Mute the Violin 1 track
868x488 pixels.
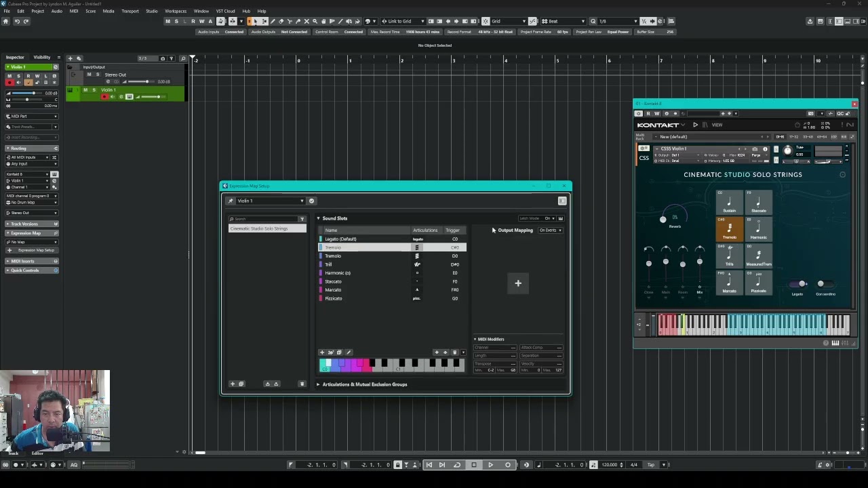[x=85, y=90]
